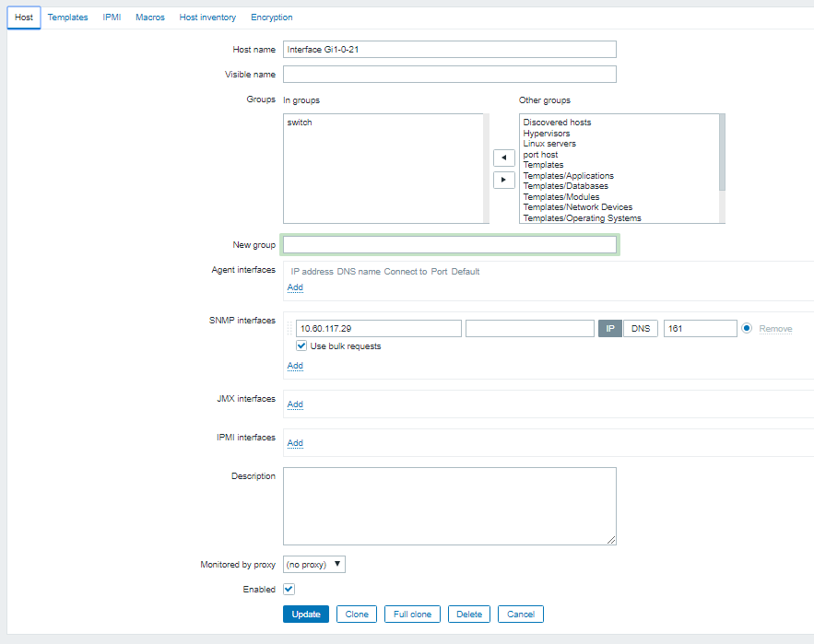Go to the Encryption tab
Viewport: 814px width, 644px height.
coord(272,18)
